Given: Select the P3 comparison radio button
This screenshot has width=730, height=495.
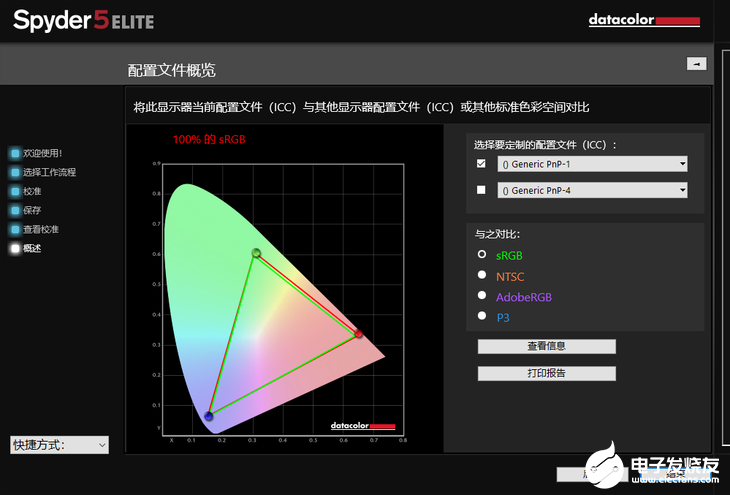Looking at the screenshot, I should (482, 316).
